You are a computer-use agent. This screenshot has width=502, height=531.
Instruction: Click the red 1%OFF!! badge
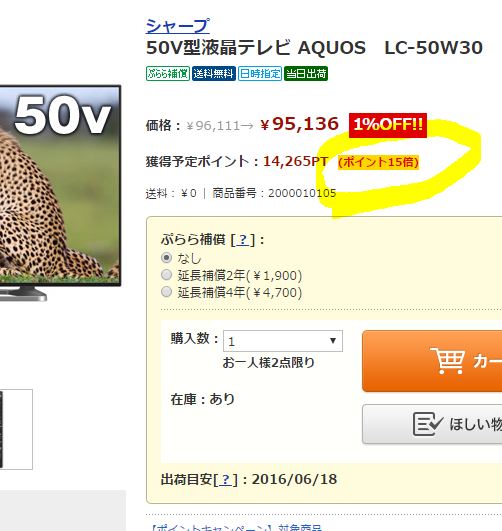pyautogui.click(x=388, y=125)
